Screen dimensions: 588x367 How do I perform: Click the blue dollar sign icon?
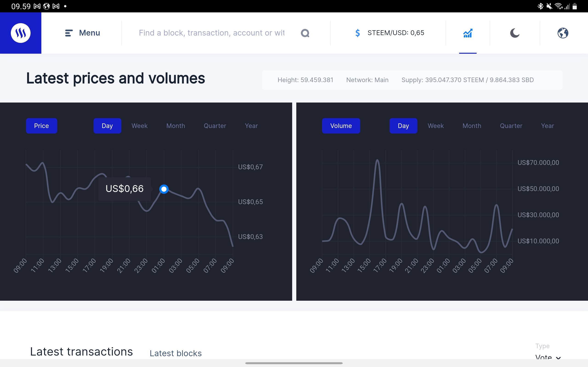[x=357, y=33]
